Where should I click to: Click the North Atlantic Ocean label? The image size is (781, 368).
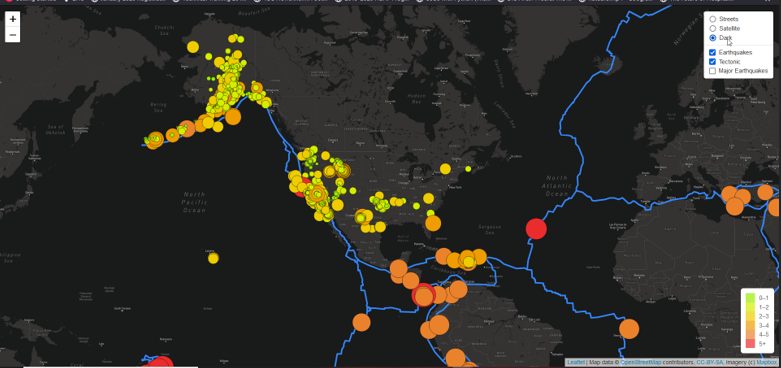point(556,186)
